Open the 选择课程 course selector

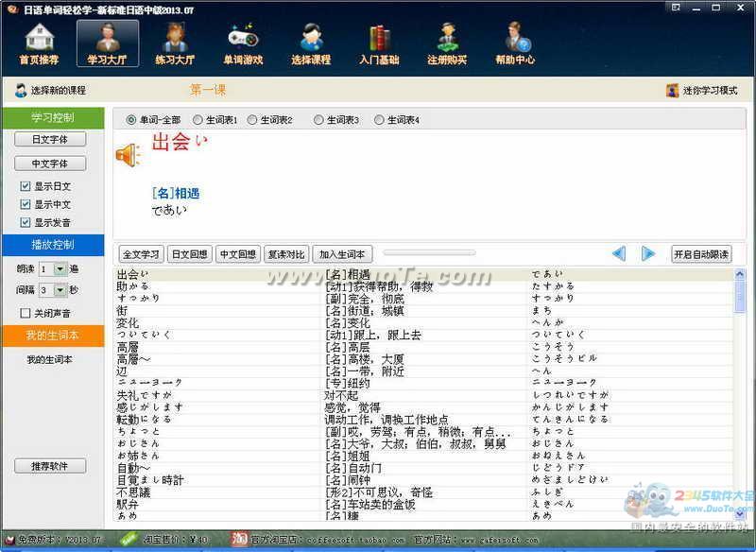311,44
